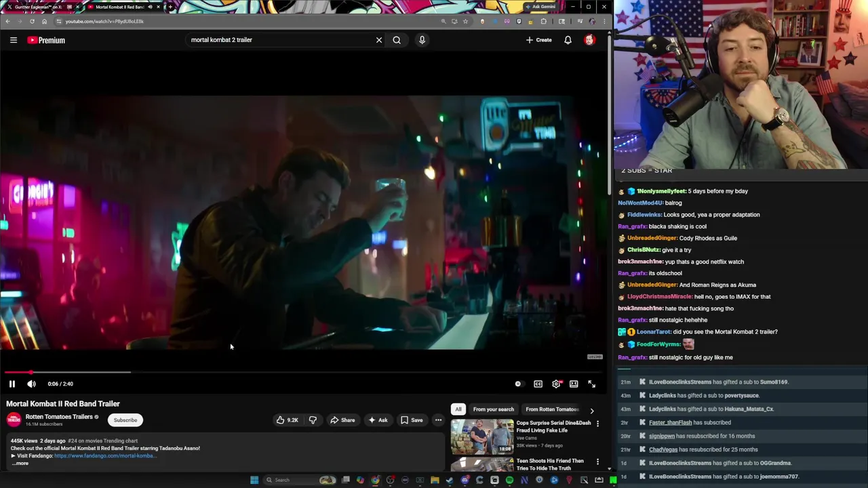Select the 'From your search' chip
The width and height of the screenshot is (868, 488).
tap(494, 409)
